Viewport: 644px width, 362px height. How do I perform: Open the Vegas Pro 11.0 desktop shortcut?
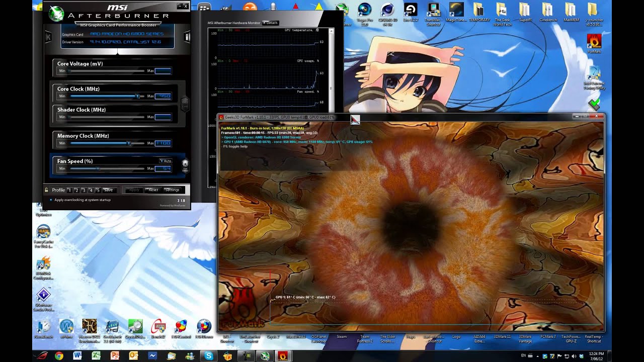pos(365,14)
